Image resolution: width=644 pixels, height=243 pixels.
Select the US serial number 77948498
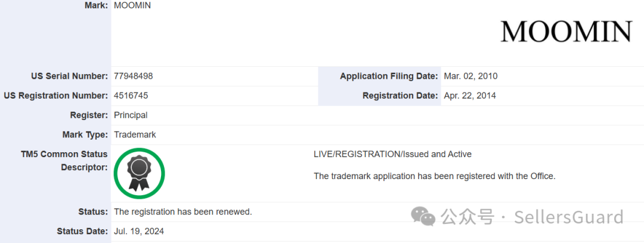pos(134,76)
